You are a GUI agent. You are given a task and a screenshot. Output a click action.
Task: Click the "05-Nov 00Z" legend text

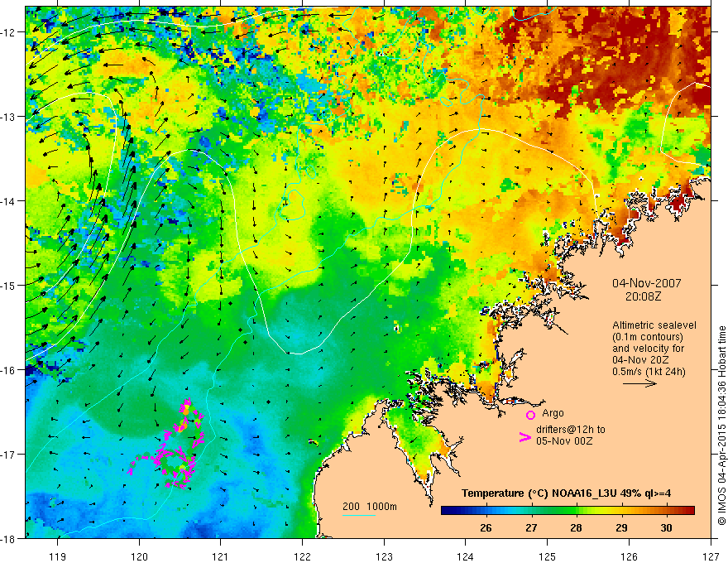[564, 441]
